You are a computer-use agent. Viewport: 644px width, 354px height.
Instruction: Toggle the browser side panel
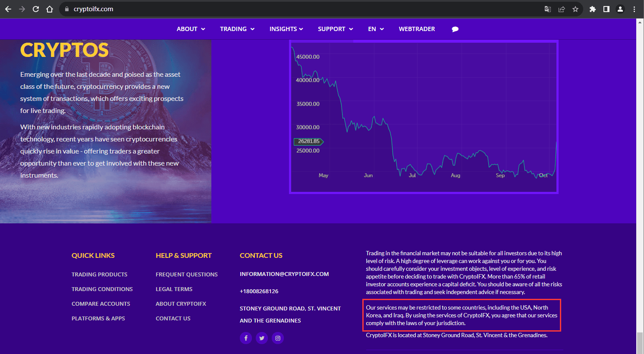(606, 9)
